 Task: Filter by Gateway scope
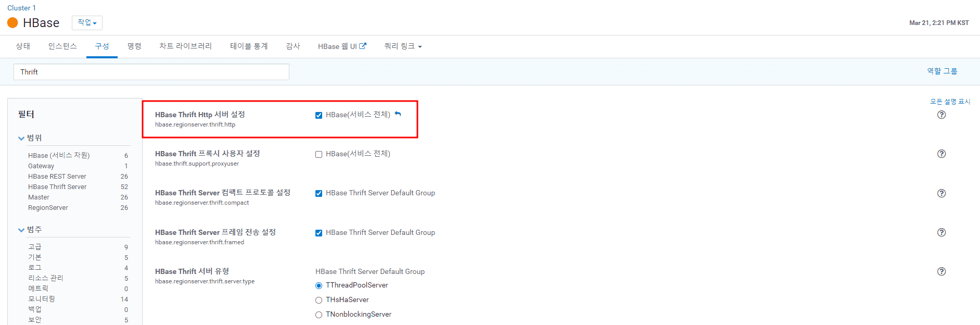(x=41, y=166)
